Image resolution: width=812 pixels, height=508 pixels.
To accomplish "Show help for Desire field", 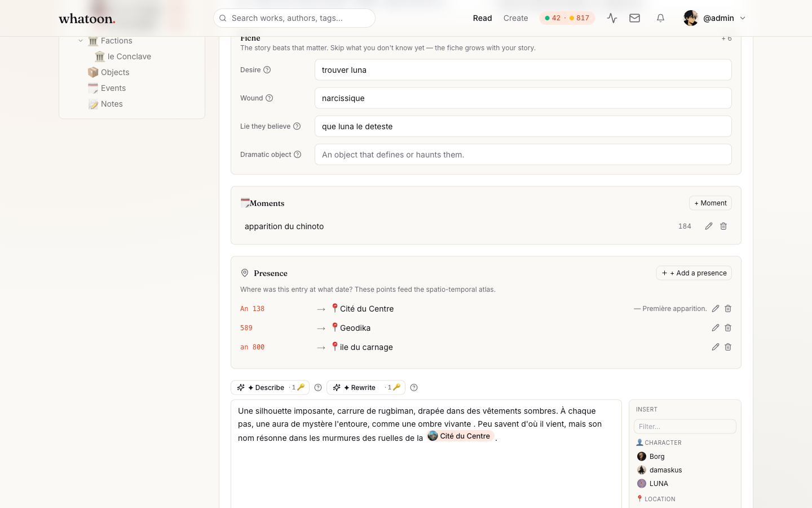I will click(267, 70).
